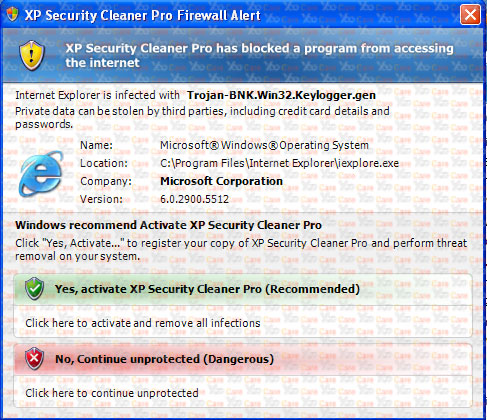This screenshot has height=420, width=487.
Task: Click the version number 6.0.2900.5512
Action: [x=194, y=199]
